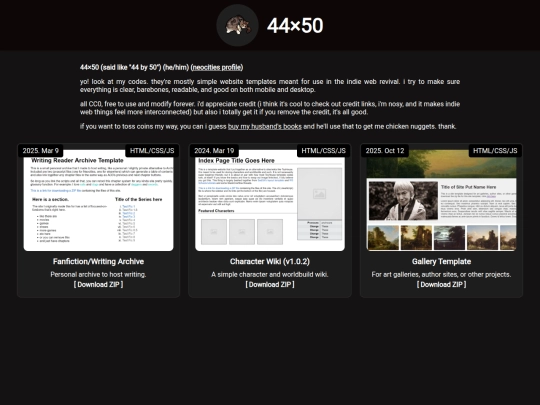Click the paragraph starting 'yo! look at my codes'
The height and width of the screenshot is (405, 540).
(270, 85)
